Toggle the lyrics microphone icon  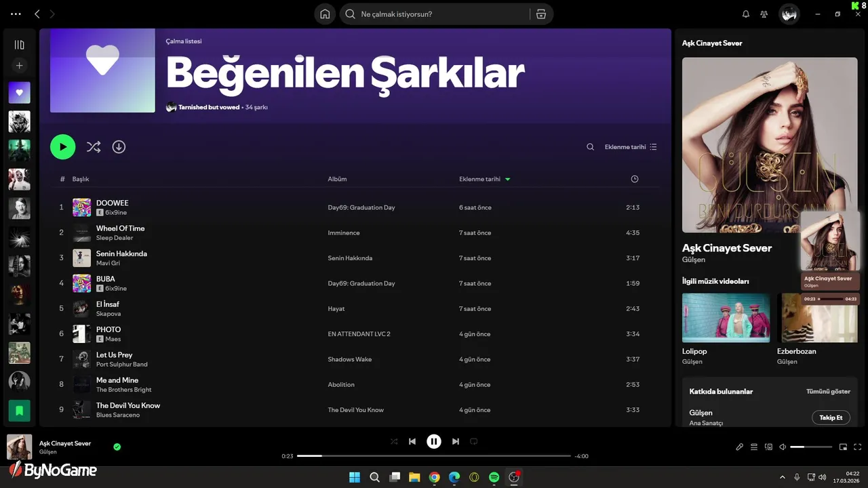(x=740, y=447)
